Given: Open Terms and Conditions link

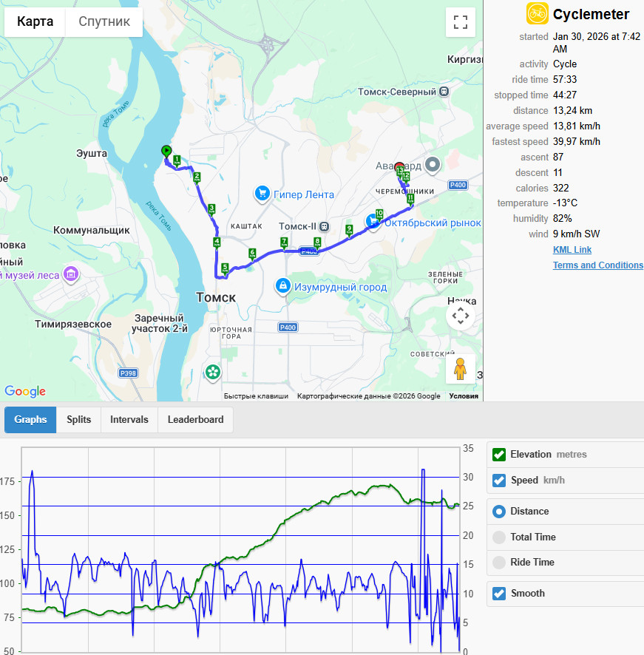Looking at the screenshot, I should pyautogui.click(x=598, y=265).
